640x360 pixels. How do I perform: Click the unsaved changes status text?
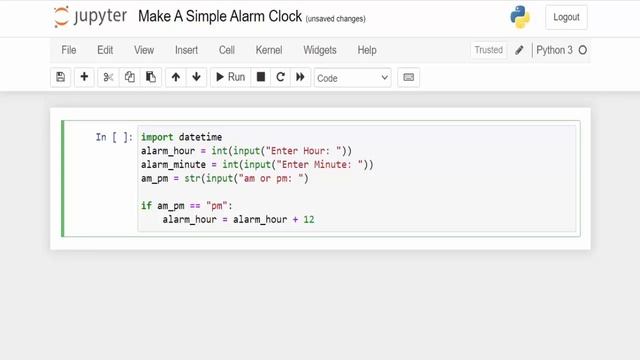point(336,19)
